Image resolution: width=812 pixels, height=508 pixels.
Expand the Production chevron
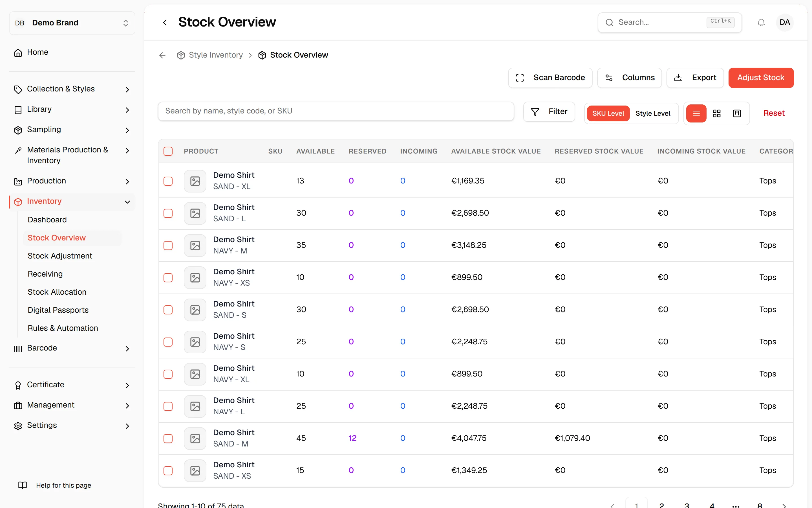coord(127,181)
